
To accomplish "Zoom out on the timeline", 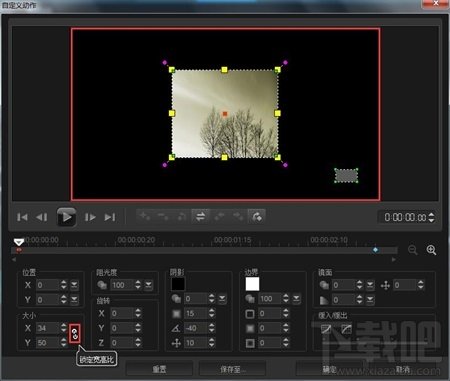I will 413,250.
